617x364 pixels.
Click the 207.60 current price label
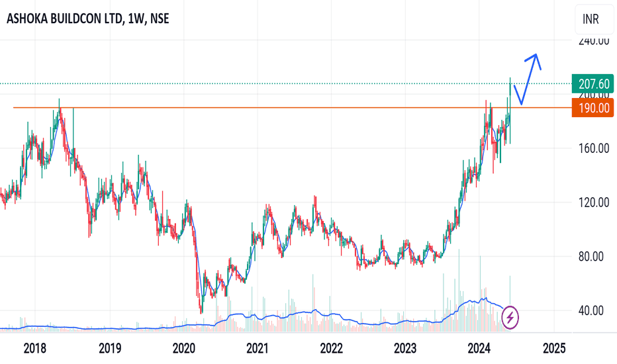coord(593,84)
